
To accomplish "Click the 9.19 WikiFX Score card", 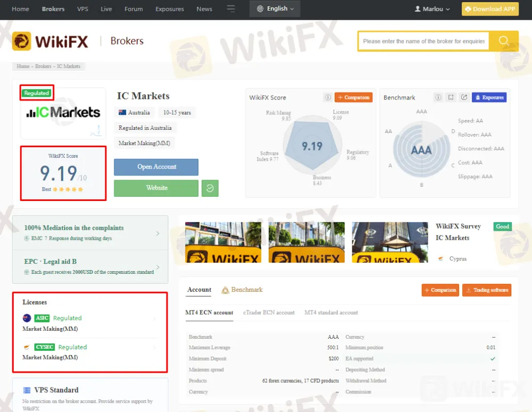I will point(63,173).
